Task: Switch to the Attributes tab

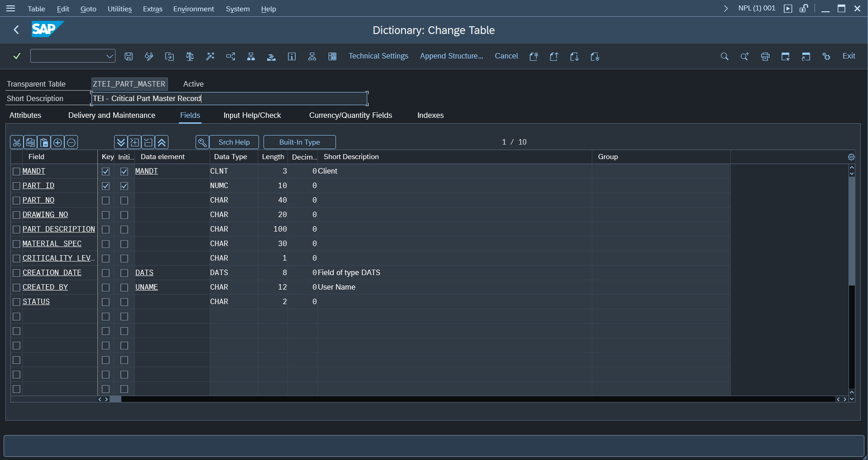Action: point(25,115)
